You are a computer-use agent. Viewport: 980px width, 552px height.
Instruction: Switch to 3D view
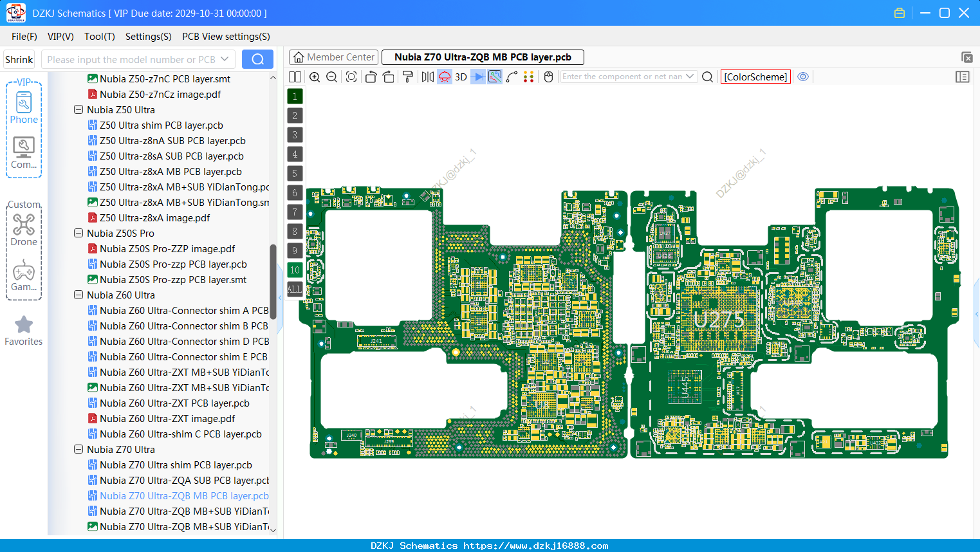click(x=461, y=77)
